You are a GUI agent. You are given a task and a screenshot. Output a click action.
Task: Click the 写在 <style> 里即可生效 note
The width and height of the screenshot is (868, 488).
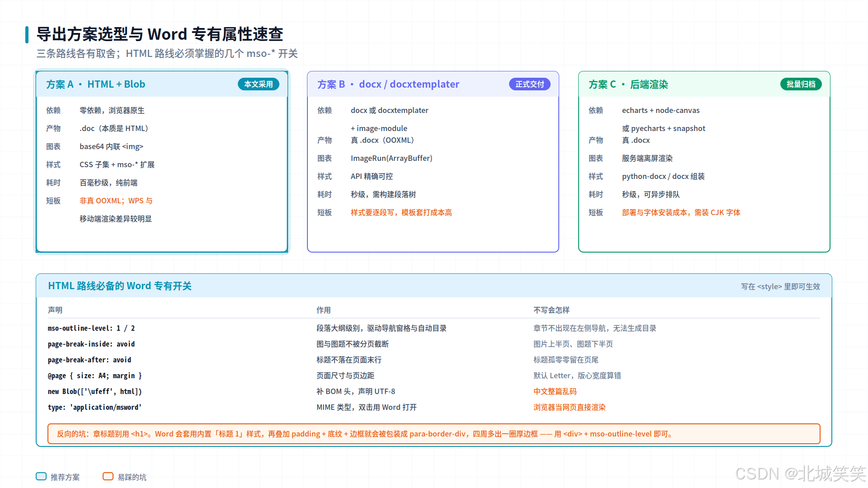780,286
